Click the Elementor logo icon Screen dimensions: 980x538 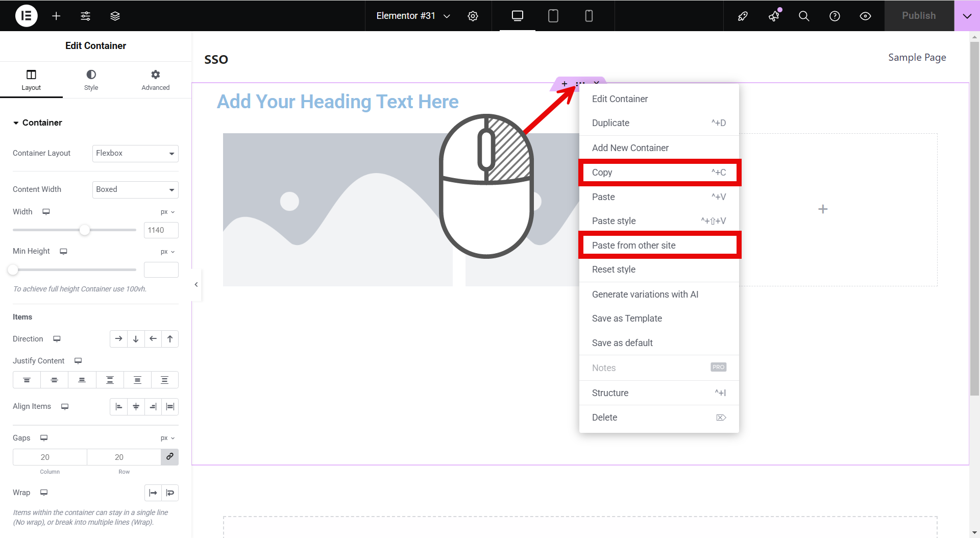(x=26, y=16)
